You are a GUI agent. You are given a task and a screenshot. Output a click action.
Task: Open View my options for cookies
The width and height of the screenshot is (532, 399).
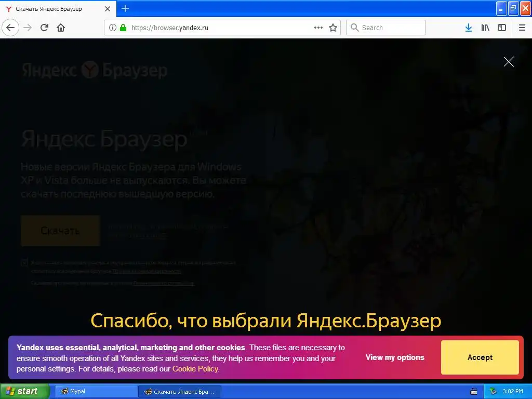395,357
